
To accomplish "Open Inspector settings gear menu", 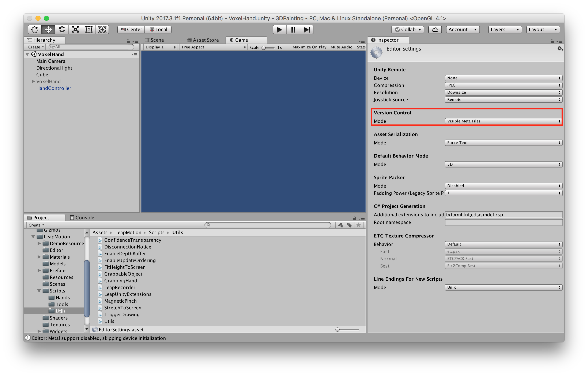I will pyautogui.click(x=560, y=49).
